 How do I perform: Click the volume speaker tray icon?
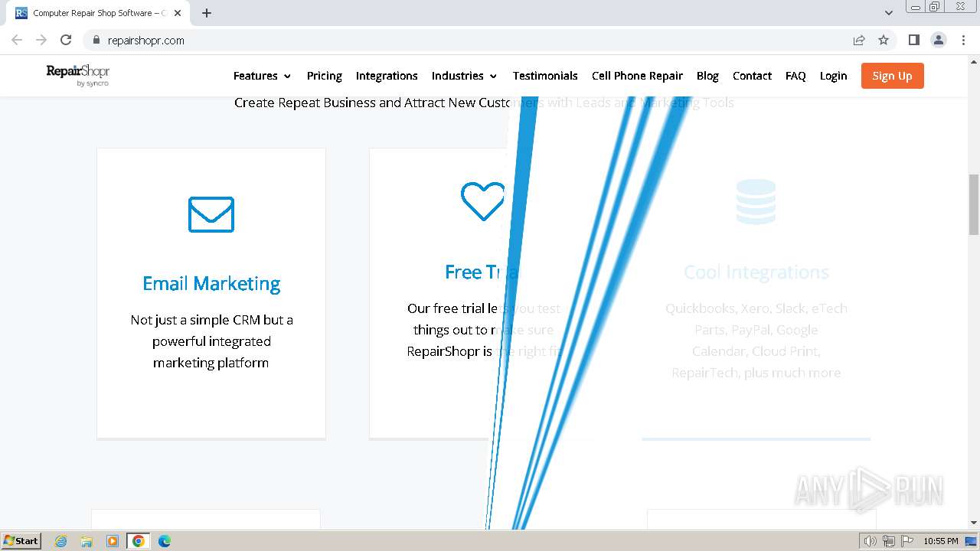(x=870, y=541)
